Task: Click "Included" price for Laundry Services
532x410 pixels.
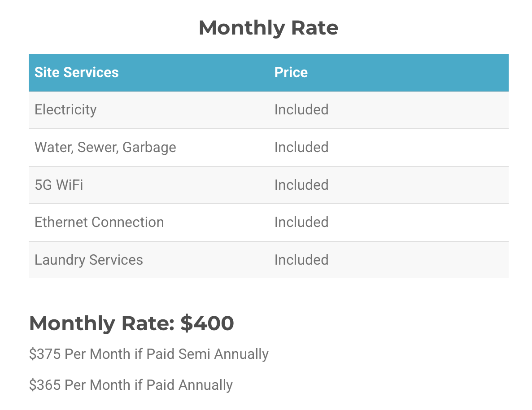Action: 301,260
